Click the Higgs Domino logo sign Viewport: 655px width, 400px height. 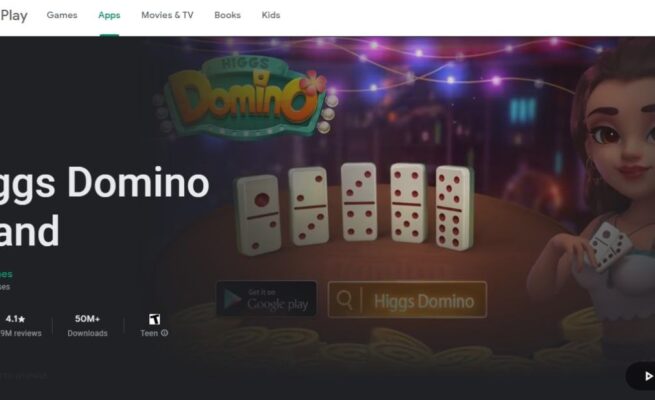point(247,97)
